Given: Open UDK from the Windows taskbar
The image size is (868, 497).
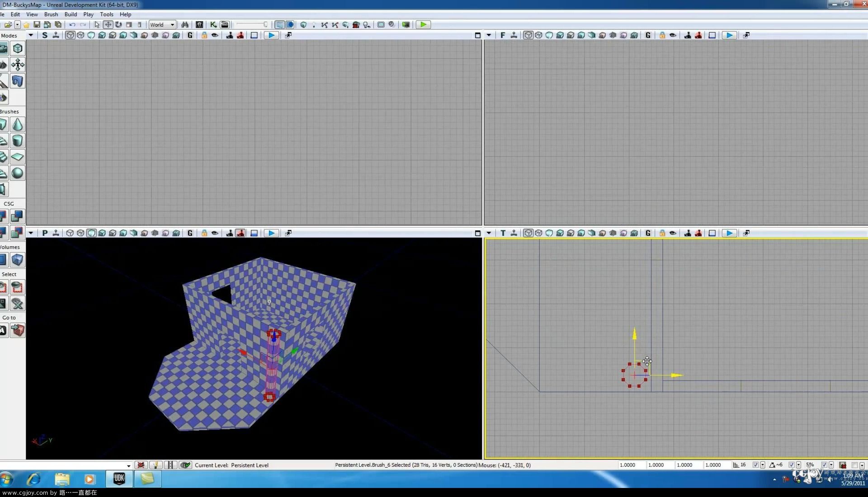Looking at the screenshot, I should coord(119,479).
